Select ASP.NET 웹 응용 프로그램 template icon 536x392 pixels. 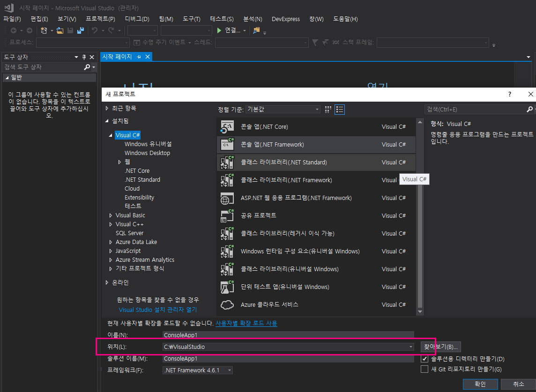pyautogui.click(x=227, y=198)
